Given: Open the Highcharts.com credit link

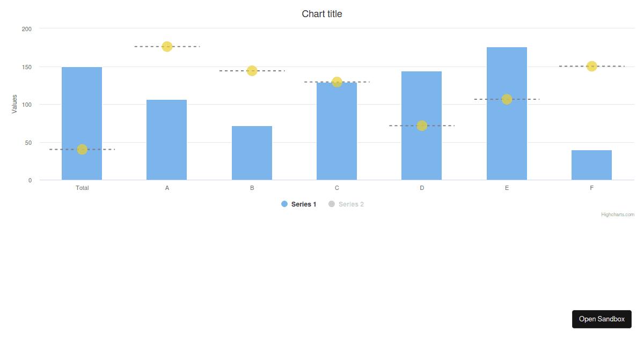Looking at the screenshot, I should tap(617, 214).
